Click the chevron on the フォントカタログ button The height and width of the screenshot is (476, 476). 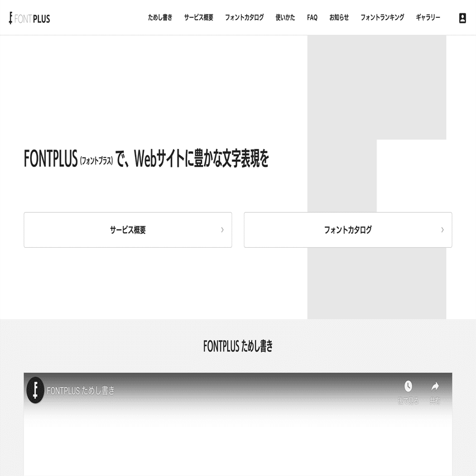click(x=443, y=230)
